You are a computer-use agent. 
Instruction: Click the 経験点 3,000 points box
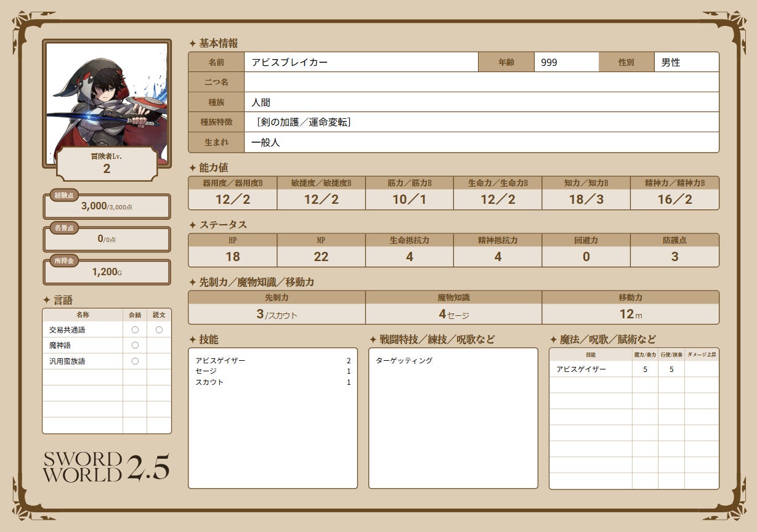[x=107, y=207]
